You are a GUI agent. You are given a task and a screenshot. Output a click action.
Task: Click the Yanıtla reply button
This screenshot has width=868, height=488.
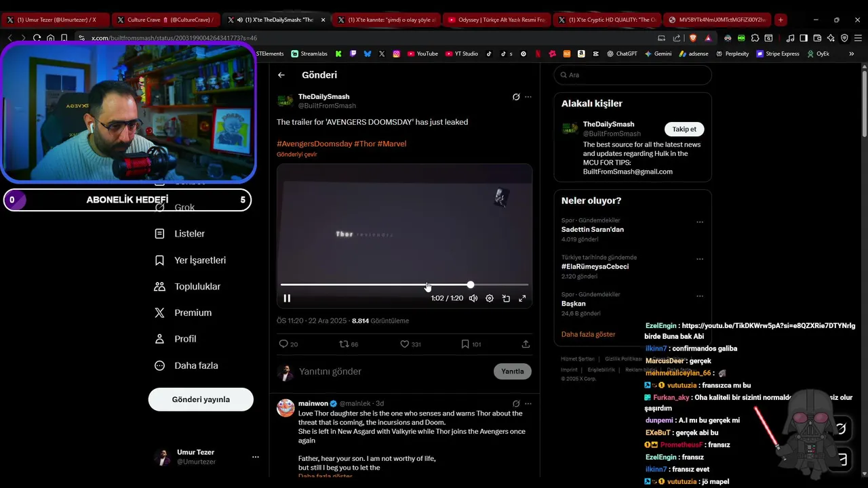click(x=513, y=371)
